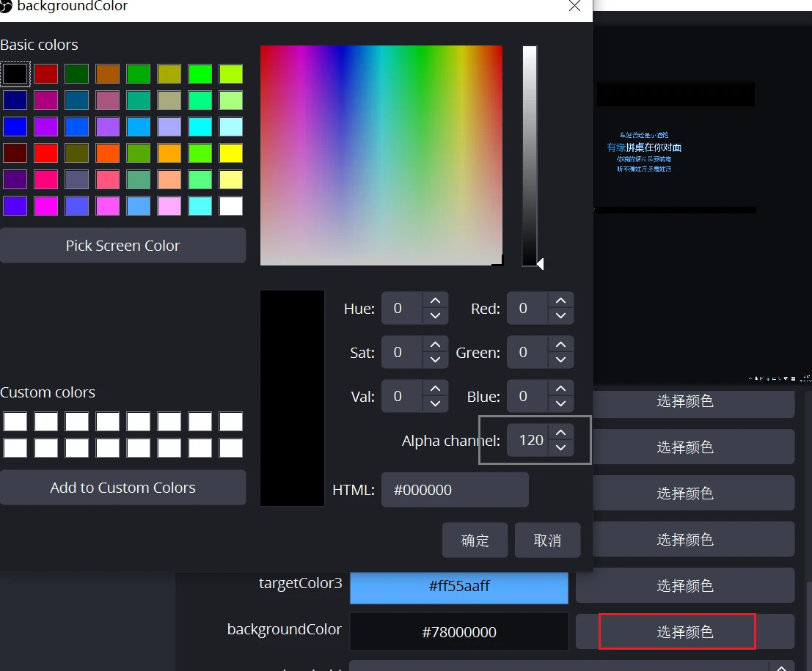This screenshot has height=671, width=812.
Task: Click Add to Custom Colors button
Action: [122, 488]
